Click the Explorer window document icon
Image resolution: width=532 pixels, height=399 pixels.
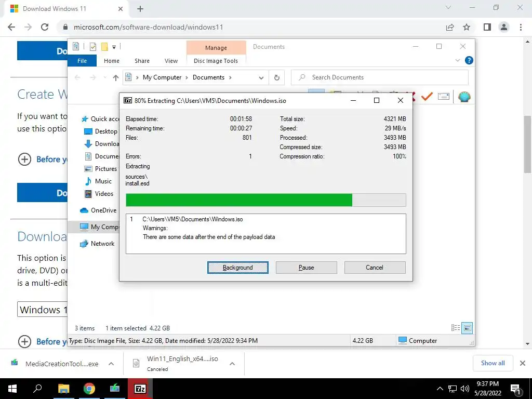coord(76,46)
